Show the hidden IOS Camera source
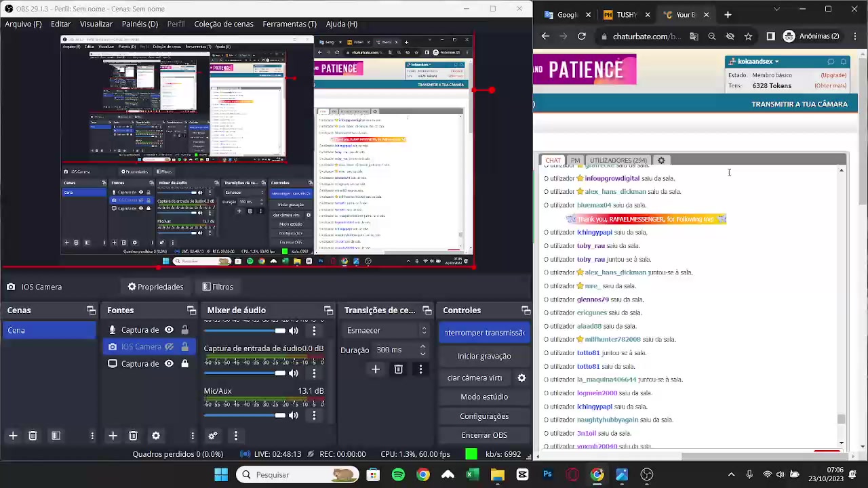 (170, 346)
